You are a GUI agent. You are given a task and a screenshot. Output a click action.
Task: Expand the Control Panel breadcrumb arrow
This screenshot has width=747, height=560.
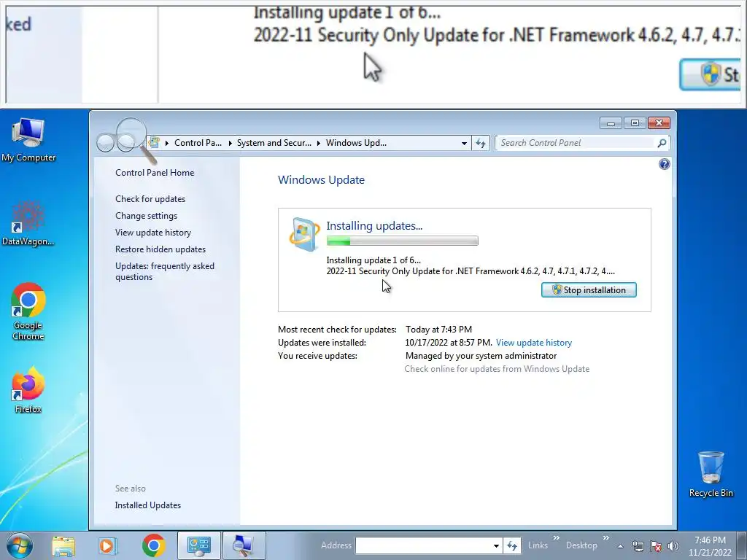(230, 143)
